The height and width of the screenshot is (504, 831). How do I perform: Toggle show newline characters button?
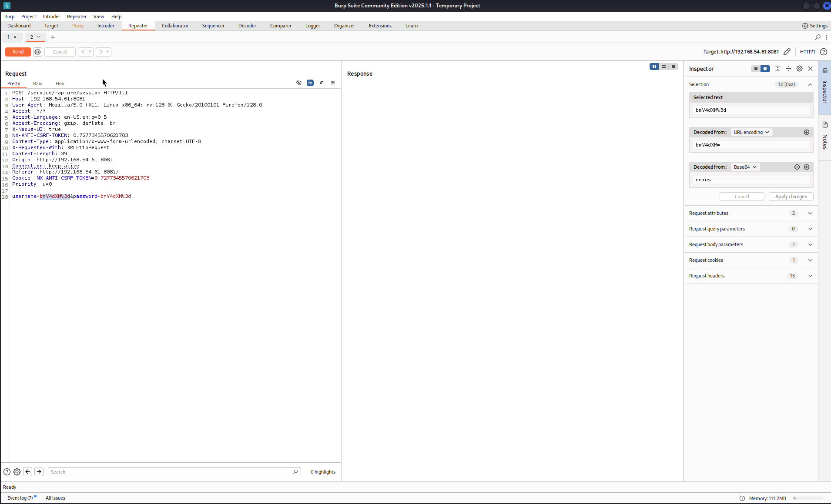pos(322,83)
